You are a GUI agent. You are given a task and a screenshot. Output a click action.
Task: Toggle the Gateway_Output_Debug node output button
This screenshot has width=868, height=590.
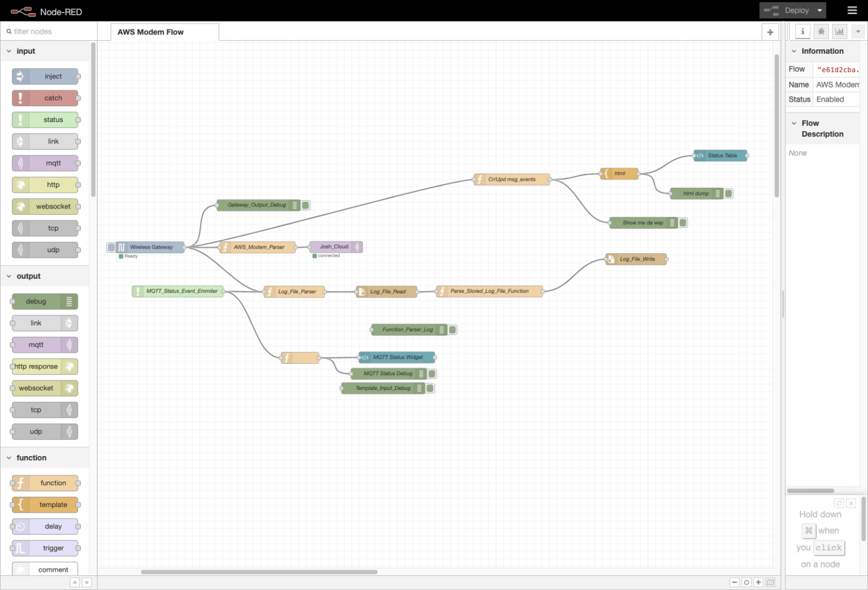[x=306, y=205]
